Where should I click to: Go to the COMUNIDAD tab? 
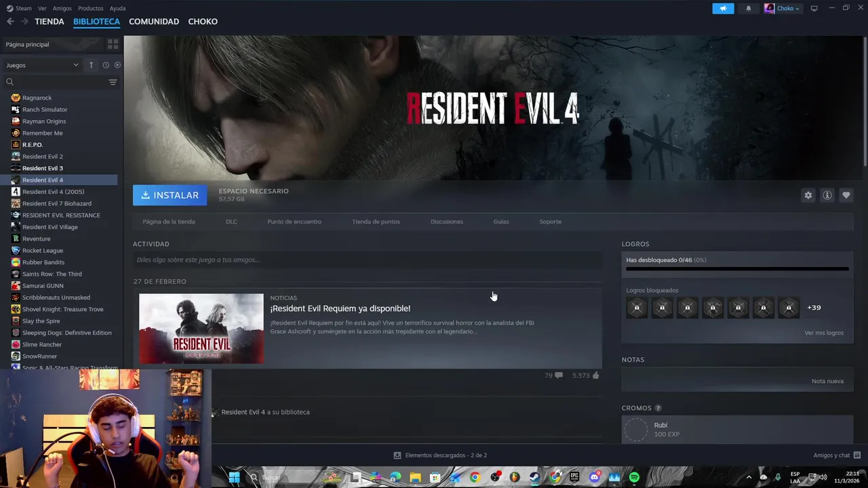click(154, 22)
